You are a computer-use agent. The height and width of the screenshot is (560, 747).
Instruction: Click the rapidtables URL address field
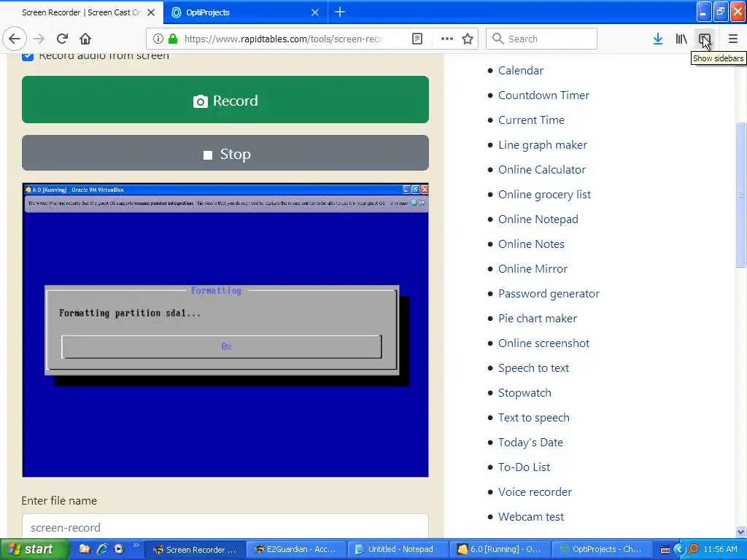click(284, 39)
